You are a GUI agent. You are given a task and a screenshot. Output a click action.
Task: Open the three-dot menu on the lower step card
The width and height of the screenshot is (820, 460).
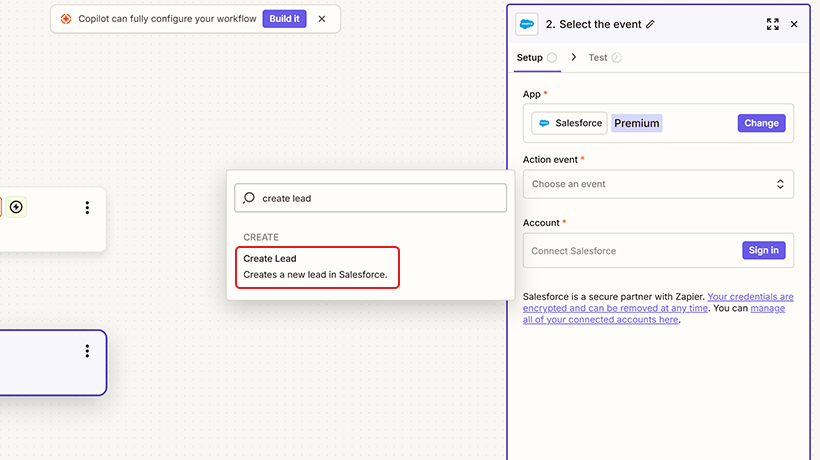click(87, 351)
